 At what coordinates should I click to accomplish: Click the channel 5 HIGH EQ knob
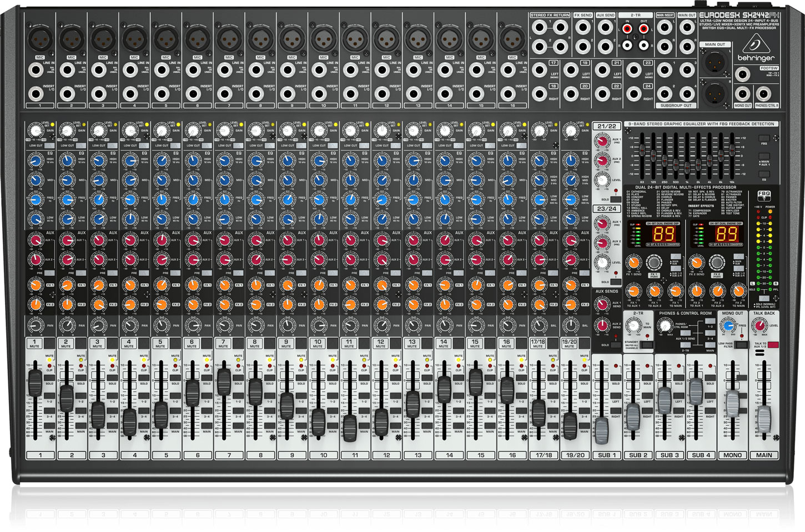pos(161,161)
